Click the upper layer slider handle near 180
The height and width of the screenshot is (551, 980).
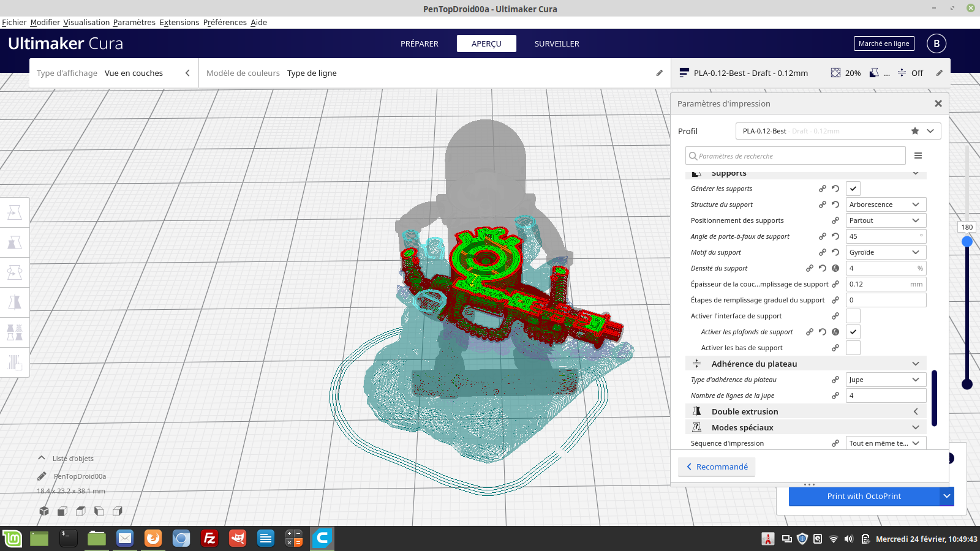(967, 241)
